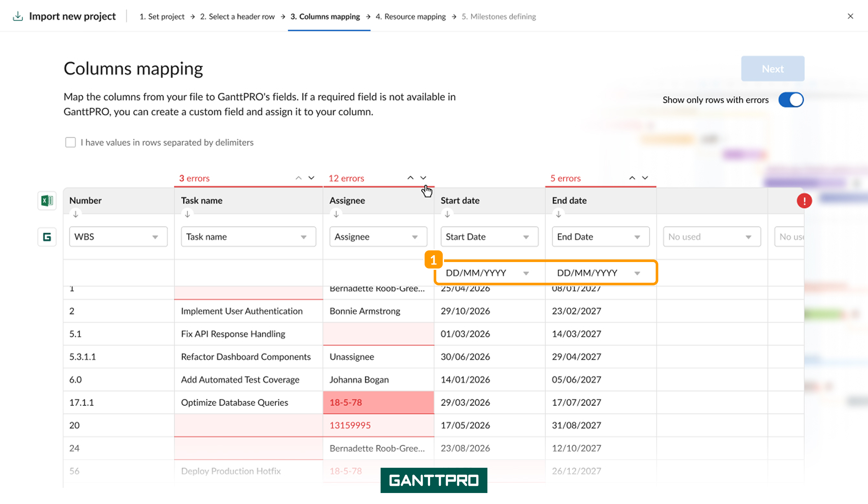Open step 4 Resource mapping

pos(411,16)
